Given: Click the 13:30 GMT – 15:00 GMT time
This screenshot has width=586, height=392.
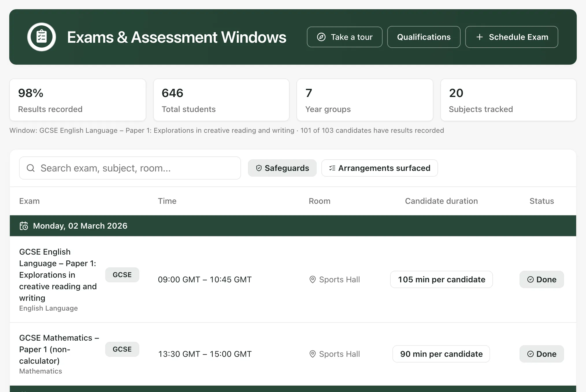Looking at the screenshot, I should (x=205, y=354).
